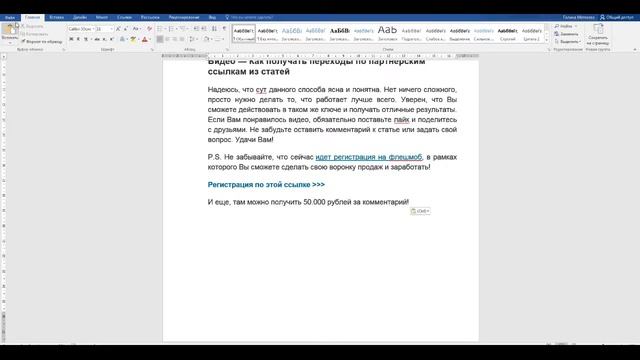Viewport: 640px width, 360px height.
Task: Switch to the Рассылки tab
Action: 150,18
